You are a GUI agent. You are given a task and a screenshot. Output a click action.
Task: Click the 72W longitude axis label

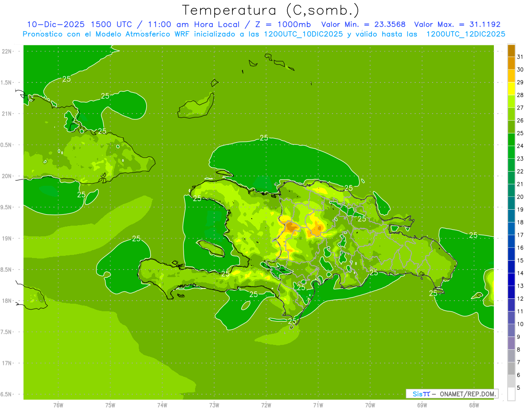(x=266, y=405)
